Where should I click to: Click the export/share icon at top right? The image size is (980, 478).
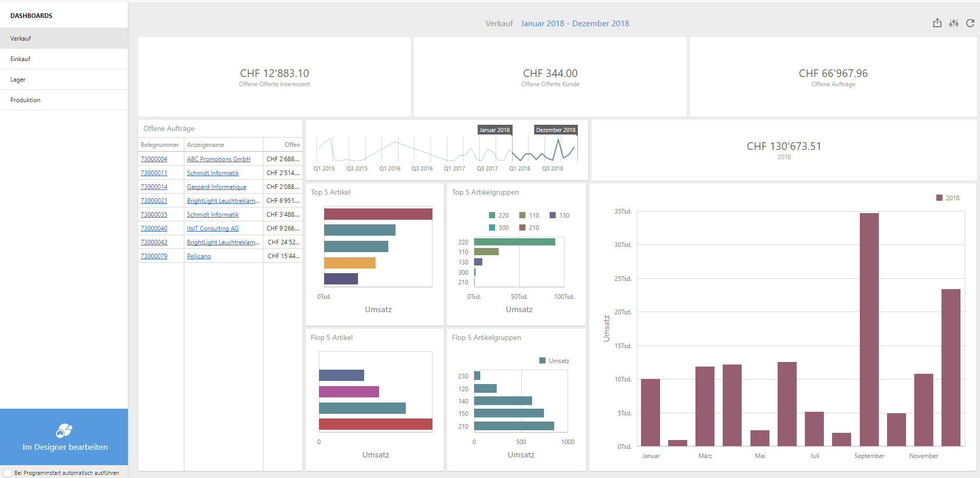coord(937,23)
